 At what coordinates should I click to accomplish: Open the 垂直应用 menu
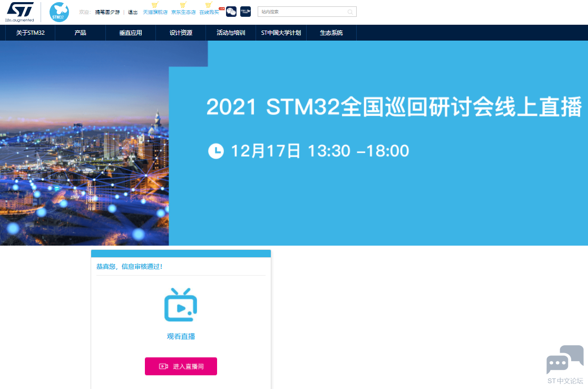coord(131,33)
